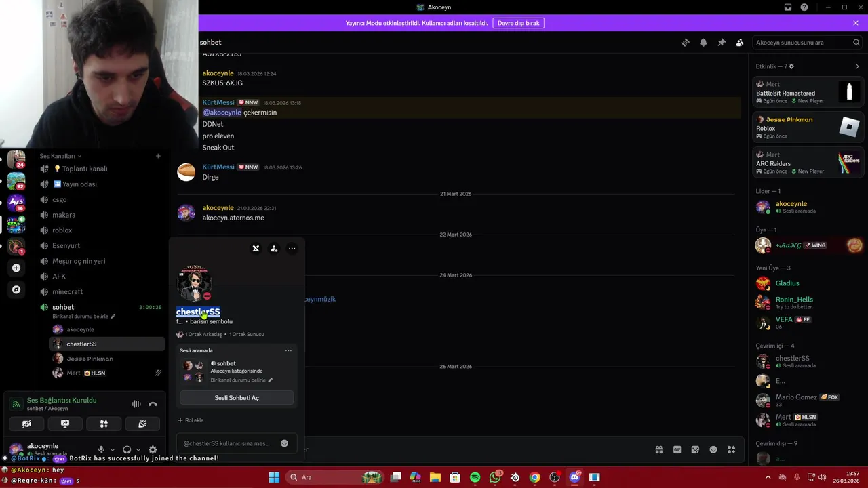This screenshot has width=868, height=488.
Task: Open the sticker picker icon
Action: coord(695,449)
